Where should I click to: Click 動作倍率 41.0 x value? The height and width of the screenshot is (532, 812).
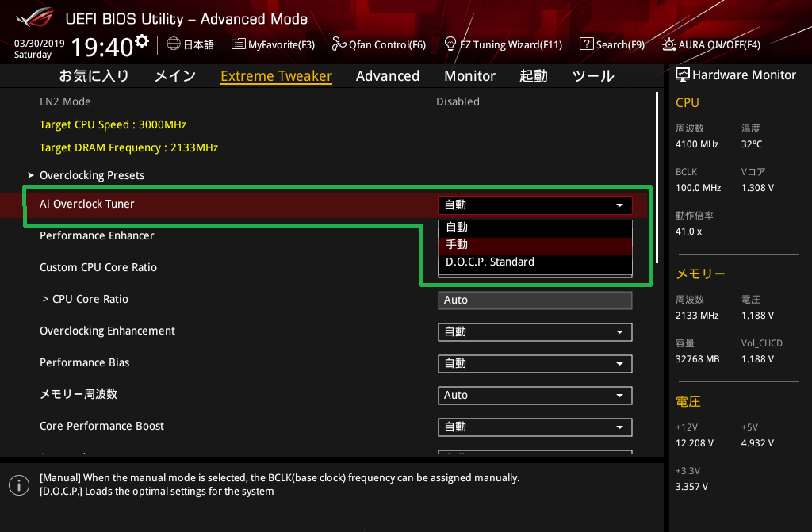coord(689,231)
